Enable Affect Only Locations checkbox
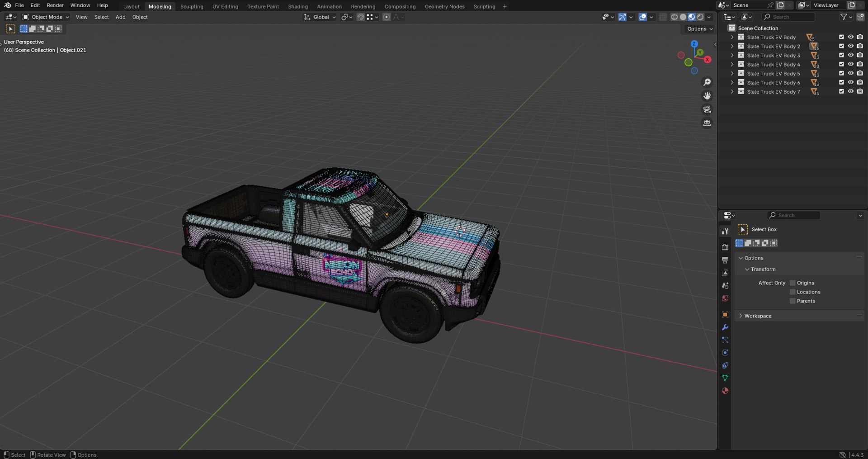 coord(793,292)
